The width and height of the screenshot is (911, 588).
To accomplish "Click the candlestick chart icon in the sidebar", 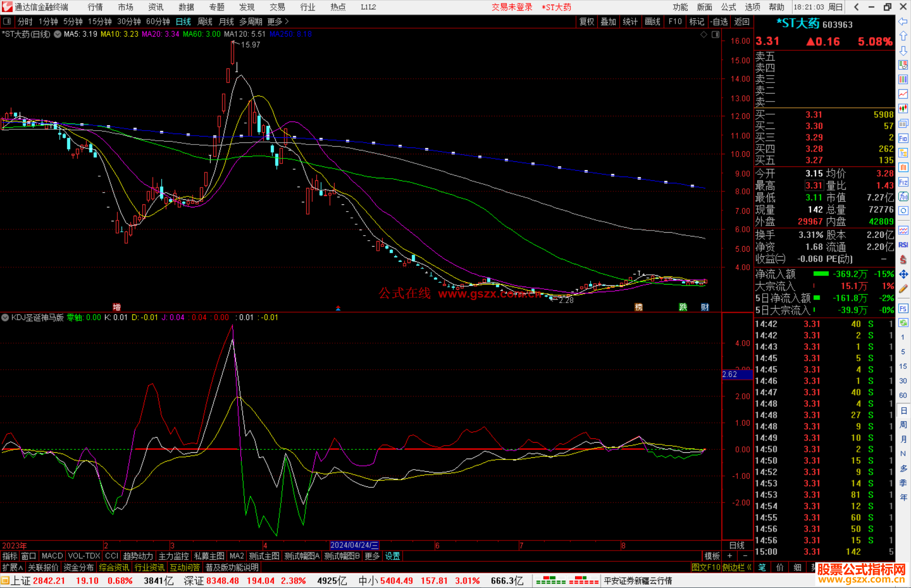I will 903,109.
